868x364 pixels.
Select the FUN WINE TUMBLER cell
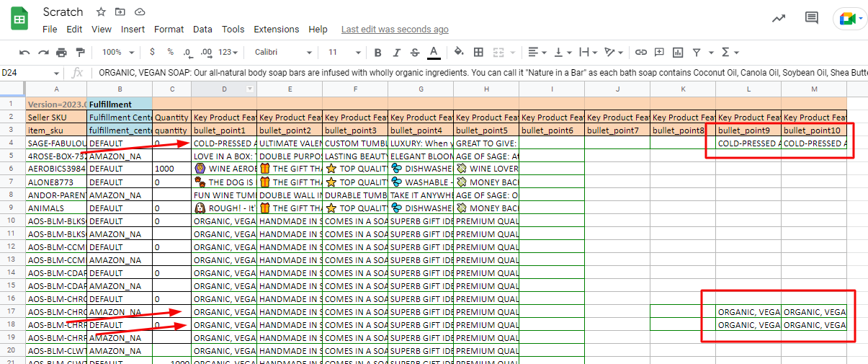click(x=224, y=195)
